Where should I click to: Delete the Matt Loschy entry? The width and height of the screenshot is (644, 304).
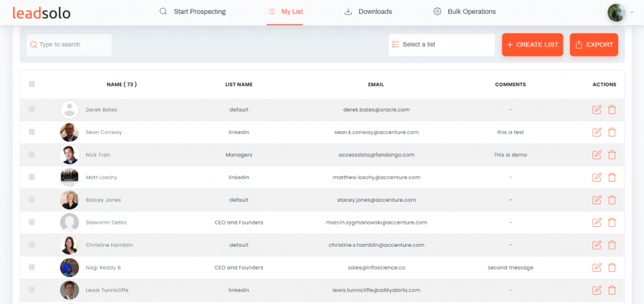[612, 177]
